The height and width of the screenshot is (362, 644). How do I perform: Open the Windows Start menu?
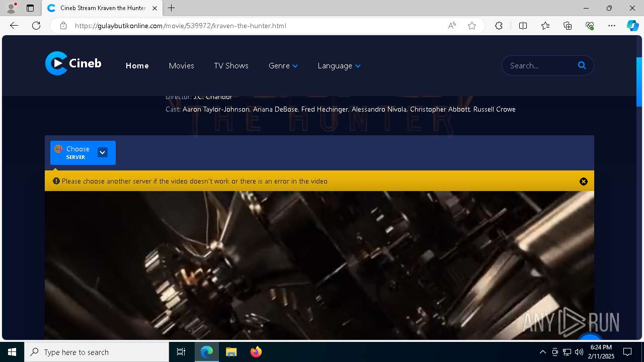coord(12,352)
